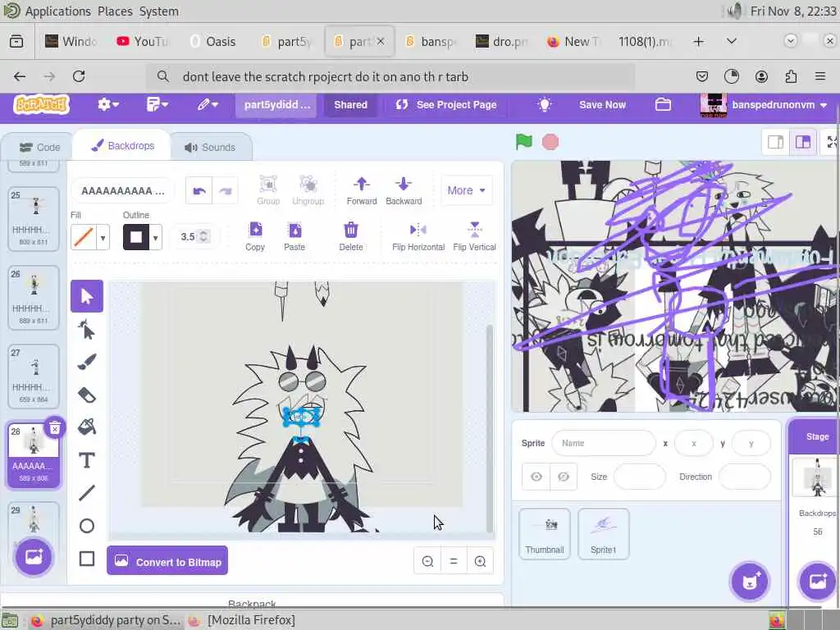This screenshot has height=630, width=840.
Task: Select the Rectangle tool
Action: pos(87,559)
